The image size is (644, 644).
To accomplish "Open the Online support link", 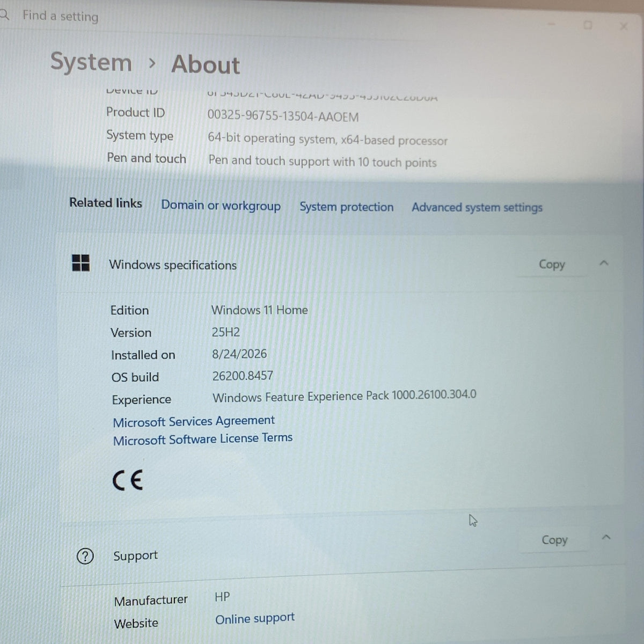I will pyautogui.click(x=255, y=619).
